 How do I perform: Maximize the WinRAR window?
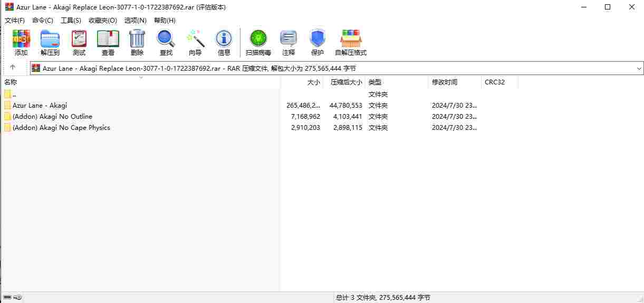point(608,7)
